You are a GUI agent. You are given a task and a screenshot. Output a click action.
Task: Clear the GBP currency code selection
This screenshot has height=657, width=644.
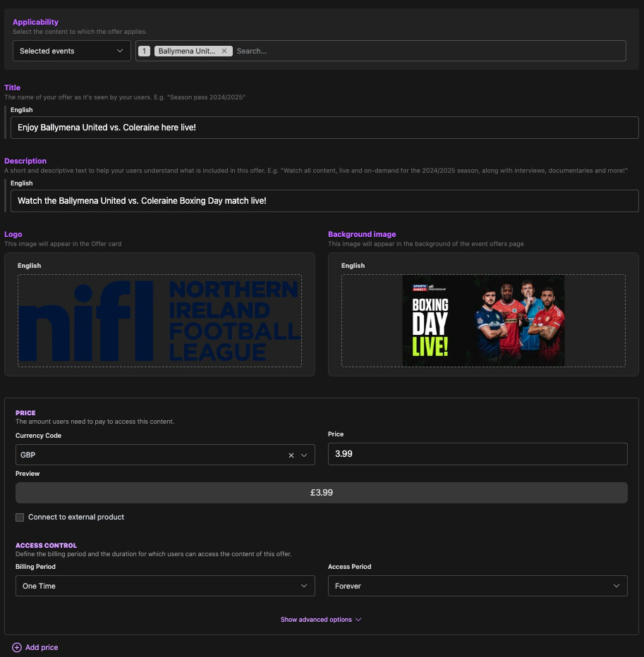click(291, 455)
